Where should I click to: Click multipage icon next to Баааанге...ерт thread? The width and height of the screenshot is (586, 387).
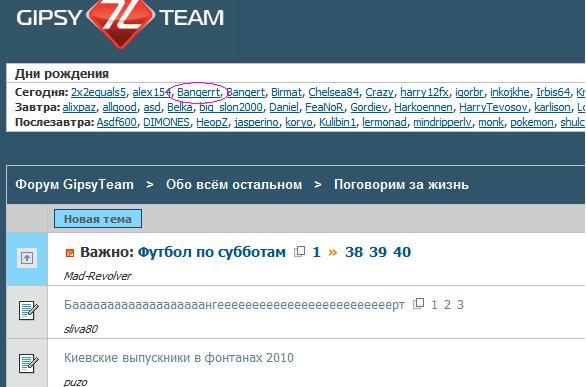click(x=419, y=303)
